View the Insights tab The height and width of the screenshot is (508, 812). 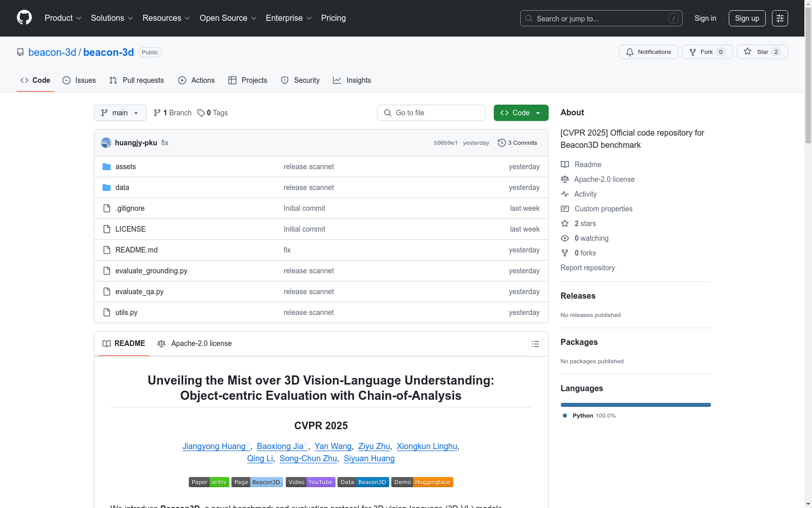(x=352, y=80)
